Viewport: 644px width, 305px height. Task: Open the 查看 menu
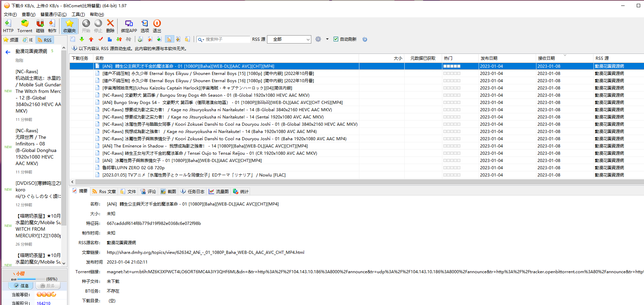click(28, 15)
